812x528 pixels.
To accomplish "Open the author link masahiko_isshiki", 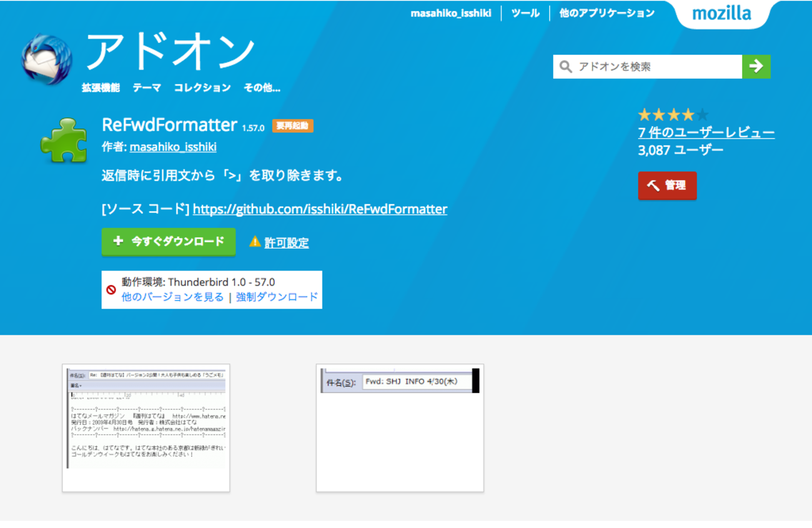I will 173,147.
